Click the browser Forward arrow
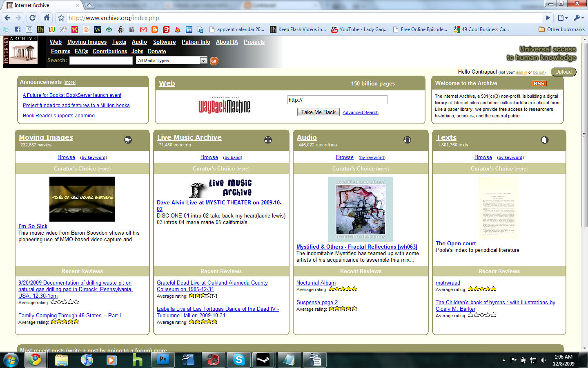Viewport: 588px width, 368px height. tap(18, 18)
